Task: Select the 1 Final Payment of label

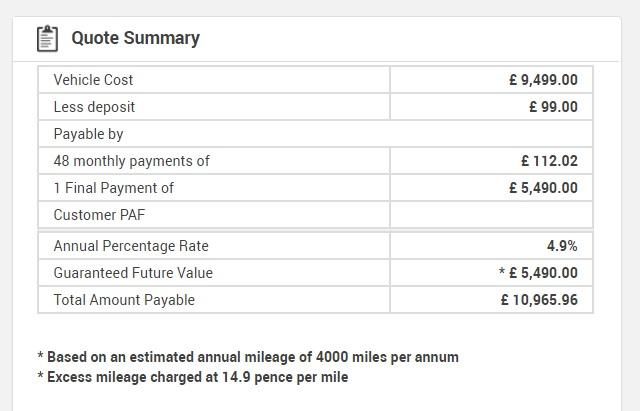Action: pos(113,188)
